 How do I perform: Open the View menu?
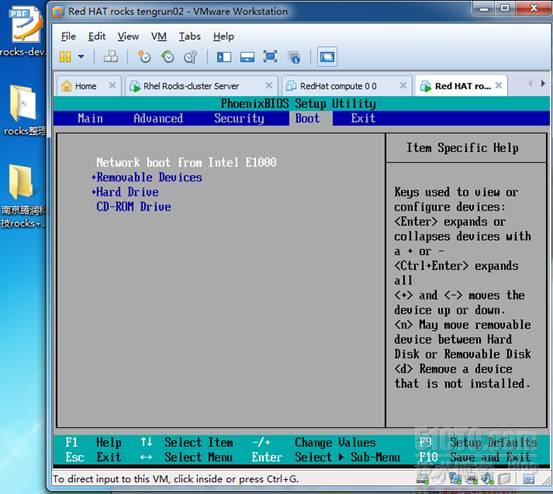(x=128, y=36)
